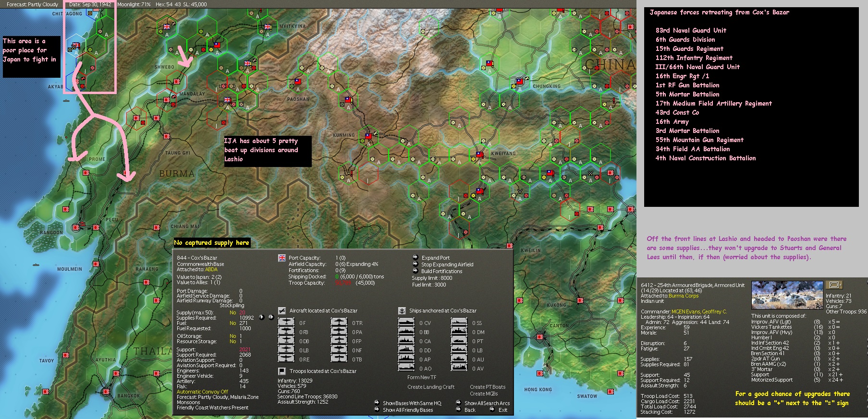The height and width of the screenshot is (419, 868).
Task: Select the float plane (FP) aircraft icon
Action: pos(339,341)
